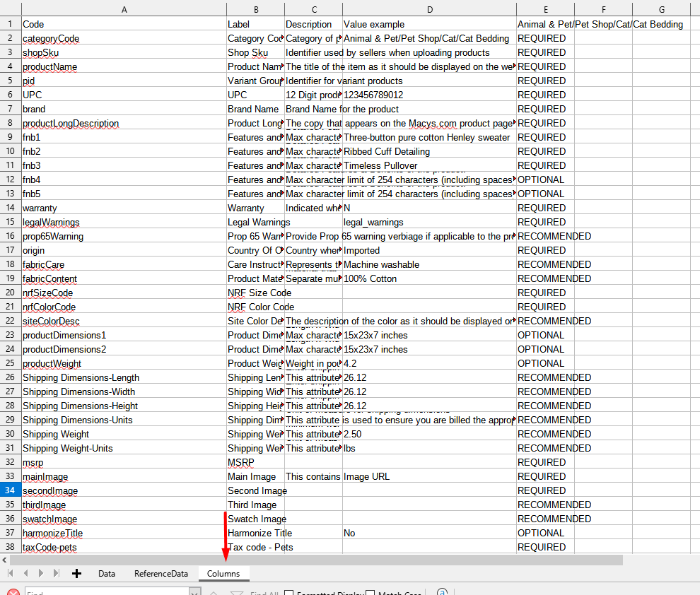Go to the next sheet tab
This screenshot has height=595, width=700.
click(x=41, y=573)
